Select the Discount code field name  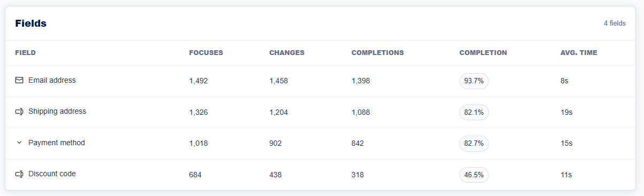point(52,174)
